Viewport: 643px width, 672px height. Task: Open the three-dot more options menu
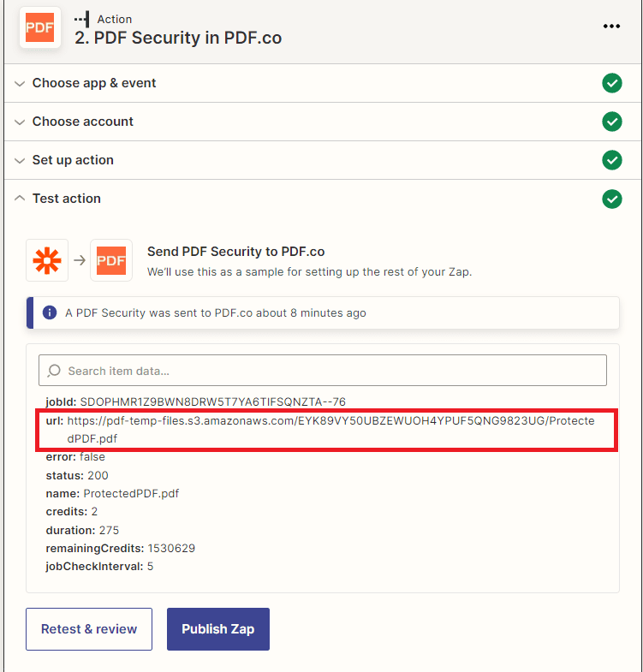click(611, 27)
